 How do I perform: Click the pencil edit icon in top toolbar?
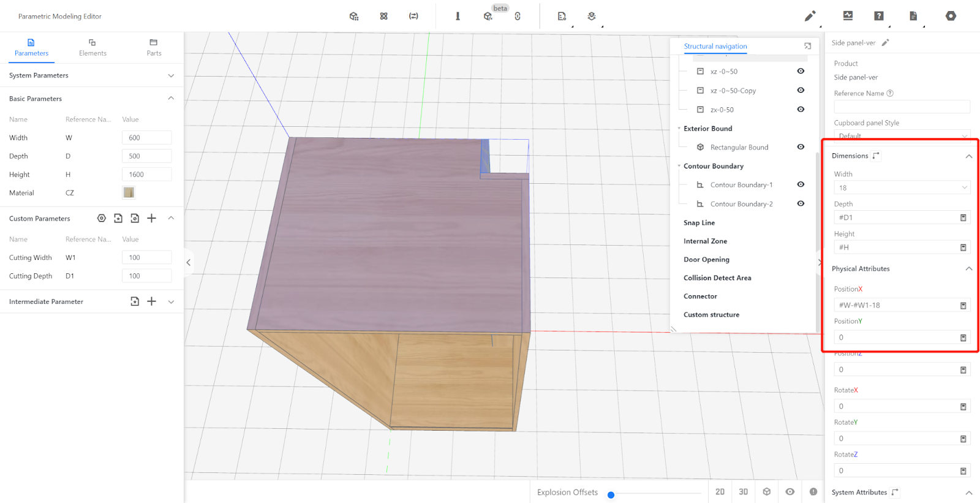click(x=810, y=16)
